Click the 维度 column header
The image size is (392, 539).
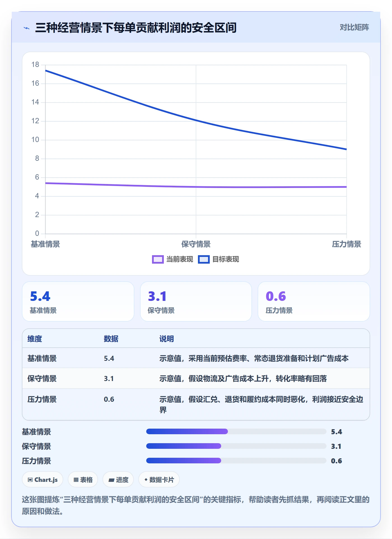35,339
